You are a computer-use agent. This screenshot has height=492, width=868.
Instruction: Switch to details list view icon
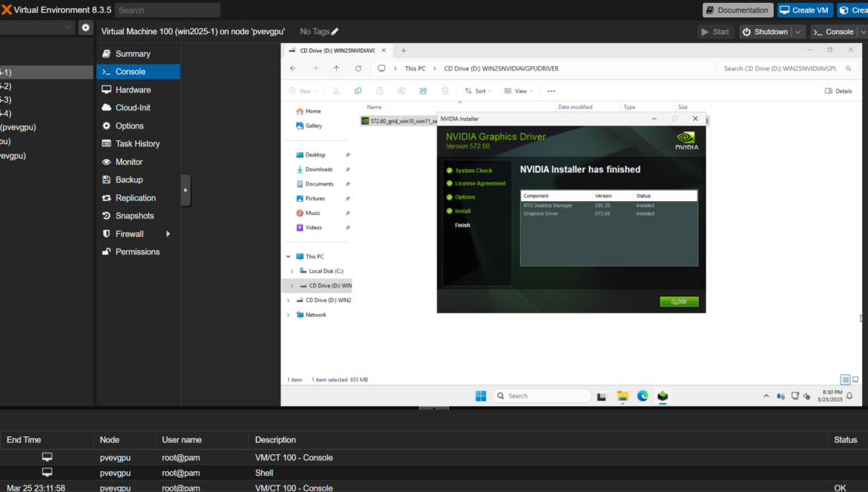coord(845,380)
